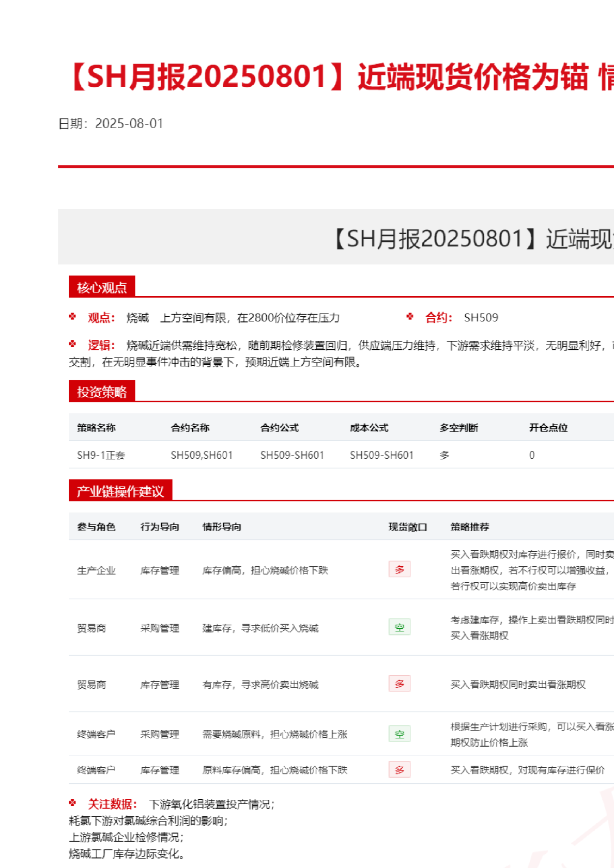Click the red bullet icon before 关注数据
Viewport: 614px width, 868px height.
point(72,803)
